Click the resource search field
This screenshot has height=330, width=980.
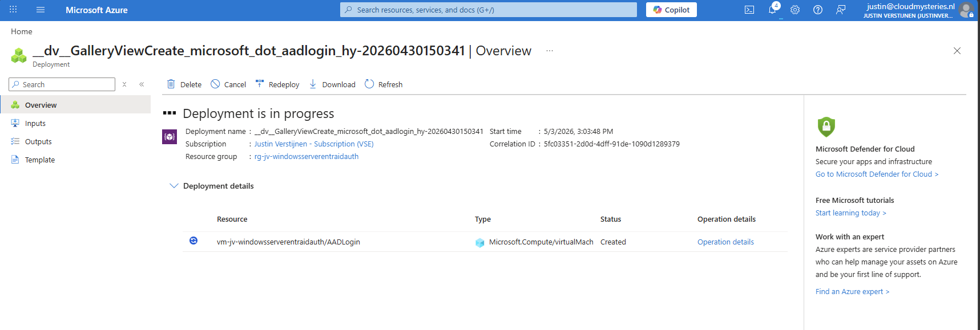[62, 84]
